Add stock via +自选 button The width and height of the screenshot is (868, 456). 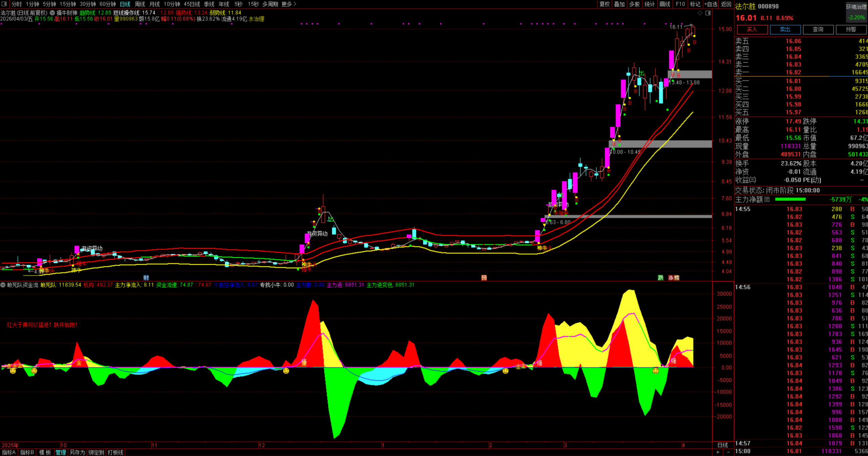711,4
